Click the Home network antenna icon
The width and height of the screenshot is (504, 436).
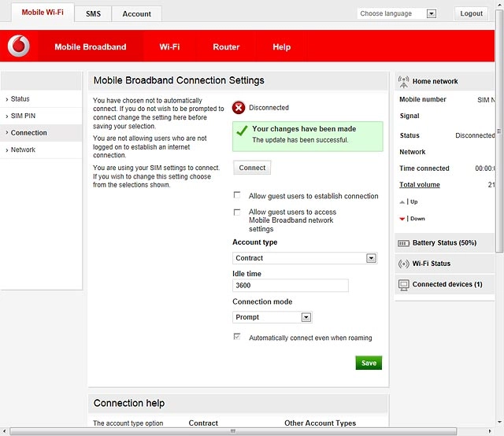[403, 82]
